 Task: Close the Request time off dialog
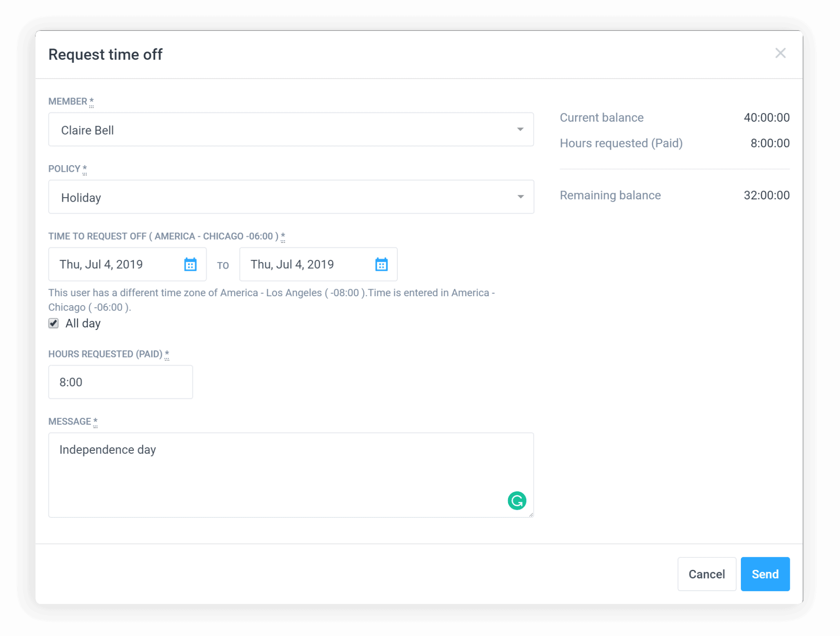(x=780, y=53)
